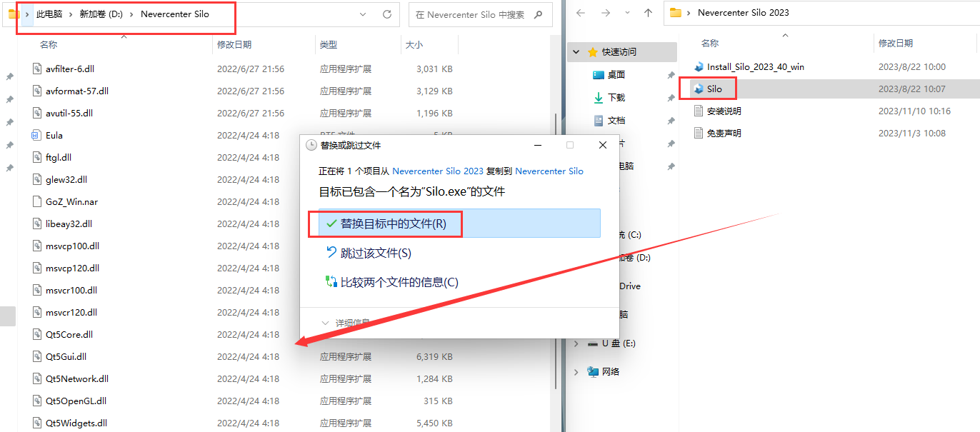Select the Qt5Network.dll file icon

[x=37, y=378]
